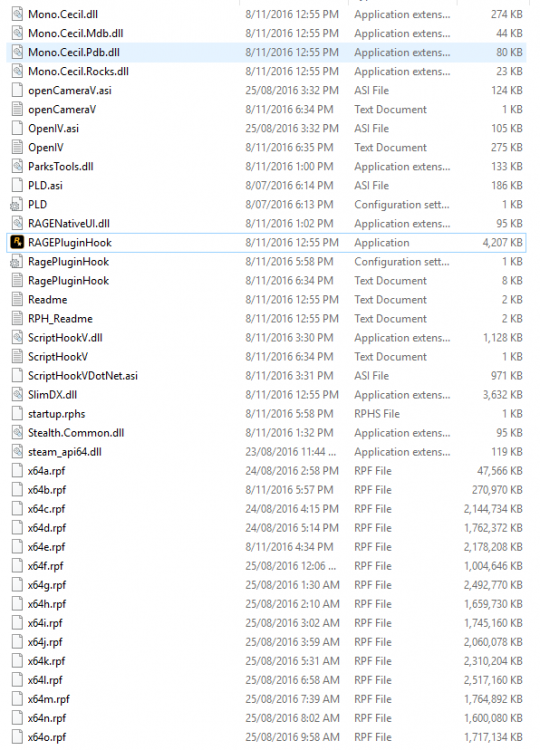Select the startup.rphs file name

pos(56,414)
